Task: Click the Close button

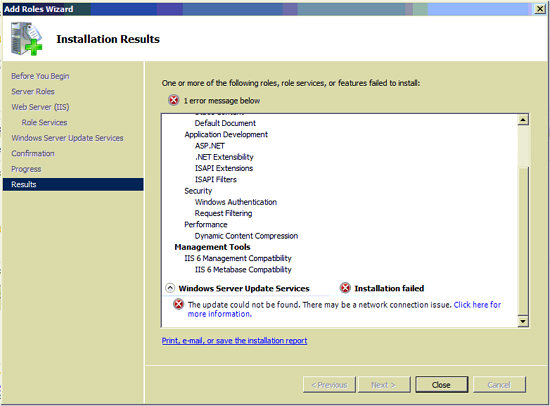Action: pos(442,385)
